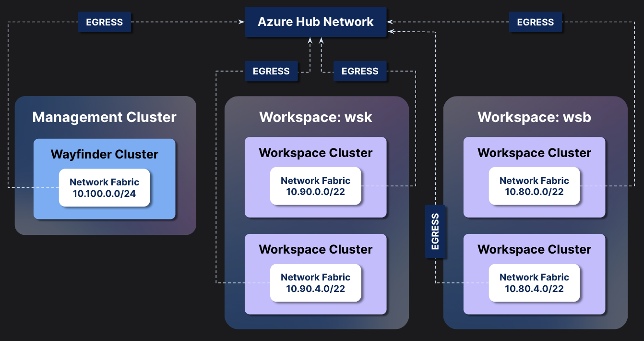The height and width of the screenshot is (341, 644).
Task: Click Network Fabric 10.90.4.0/22 box
Action: (316, 283)
